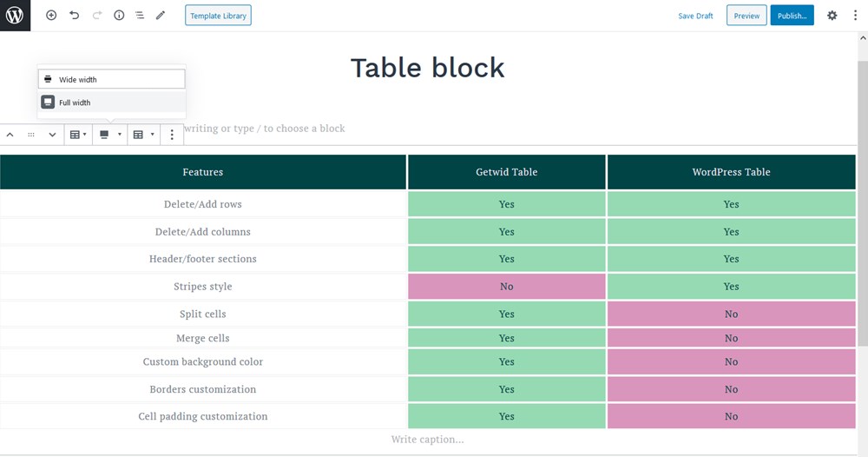This screenshot has height=457, width=868.
Task: Click Getwid Yes cell in Borders customization row
Action: pyautogui.click(x=507, y=389)
